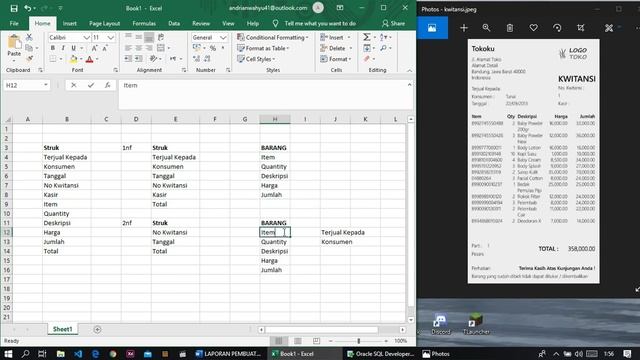640x360 pixels.
Task: Open Cell Styles menu
Action: (256, 59)
